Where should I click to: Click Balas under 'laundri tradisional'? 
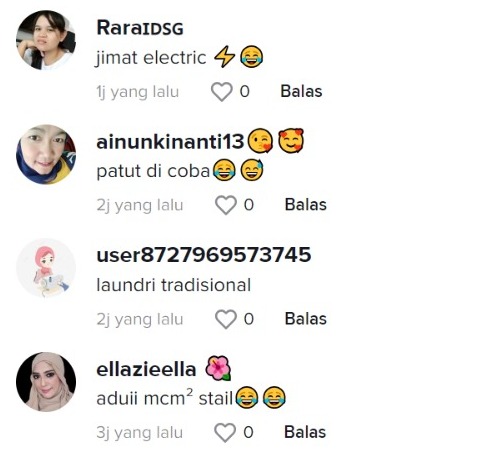pos(306,319)
